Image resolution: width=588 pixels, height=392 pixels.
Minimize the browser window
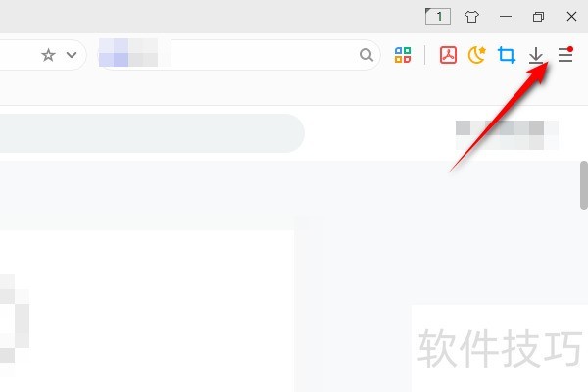point(506,17)
